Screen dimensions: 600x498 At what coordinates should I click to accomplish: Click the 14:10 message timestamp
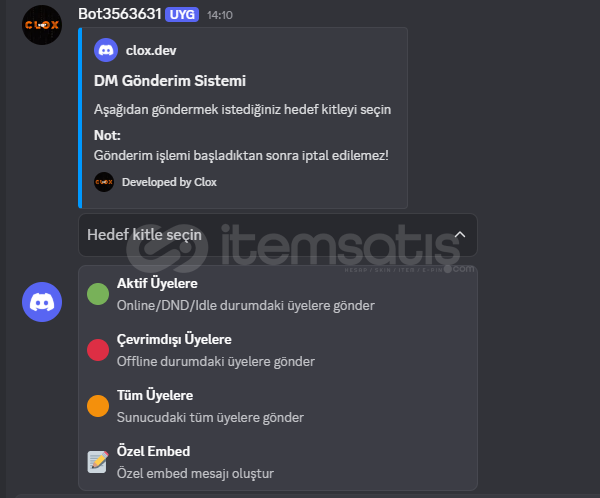pos(220,15)
